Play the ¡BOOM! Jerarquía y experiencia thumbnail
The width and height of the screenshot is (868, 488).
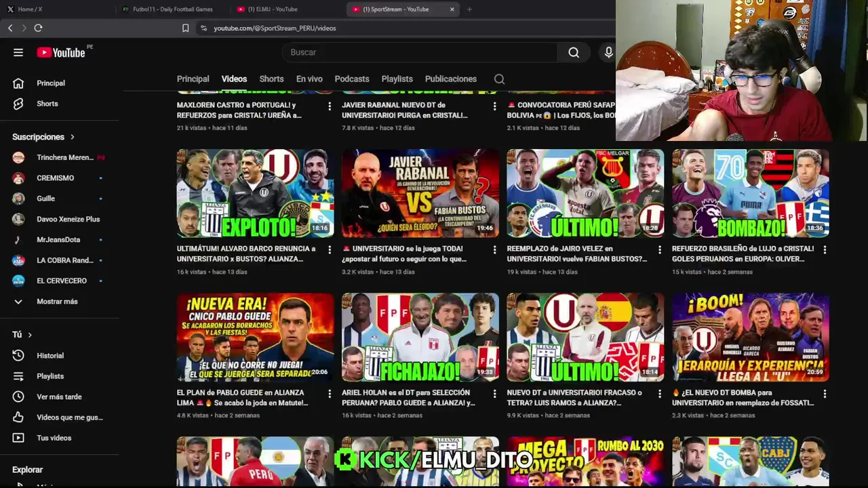click(751, 337)
